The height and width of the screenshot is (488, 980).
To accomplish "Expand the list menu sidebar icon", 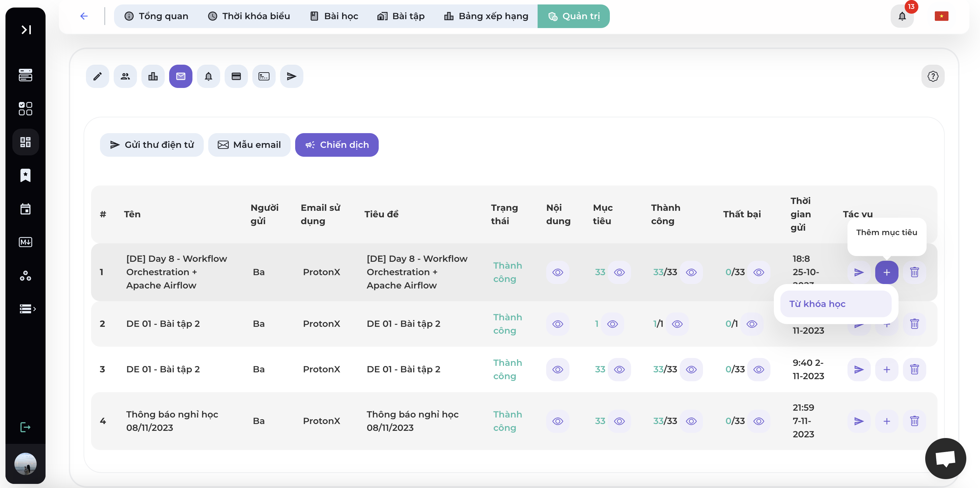I will [27, 309].
